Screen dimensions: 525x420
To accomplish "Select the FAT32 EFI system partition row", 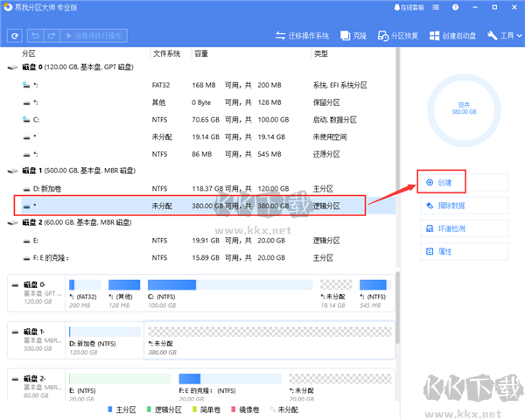I will coord(207,85).
